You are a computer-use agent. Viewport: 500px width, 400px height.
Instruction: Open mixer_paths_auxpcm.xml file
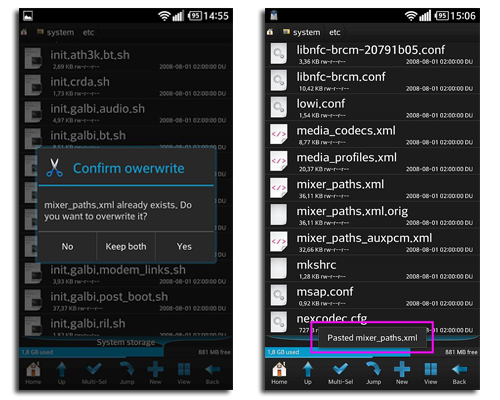point(372,242)
